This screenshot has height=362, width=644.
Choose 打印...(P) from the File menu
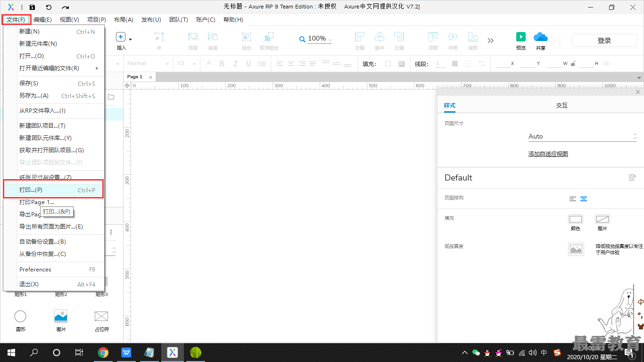(54, 190)
